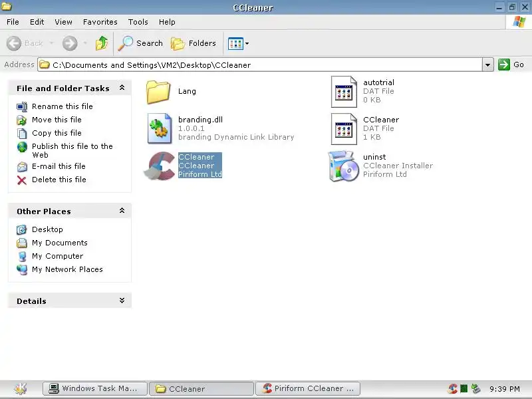The image size is (532, 399).
Task: Click the My Computer icon
Action: (x=22, y=256)
